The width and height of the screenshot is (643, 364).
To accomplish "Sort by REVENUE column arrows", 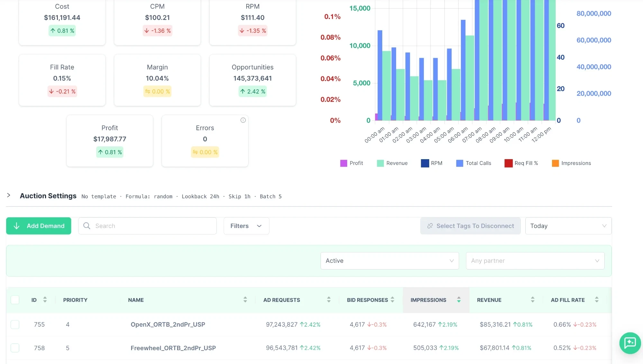I will tap(533, 300).
